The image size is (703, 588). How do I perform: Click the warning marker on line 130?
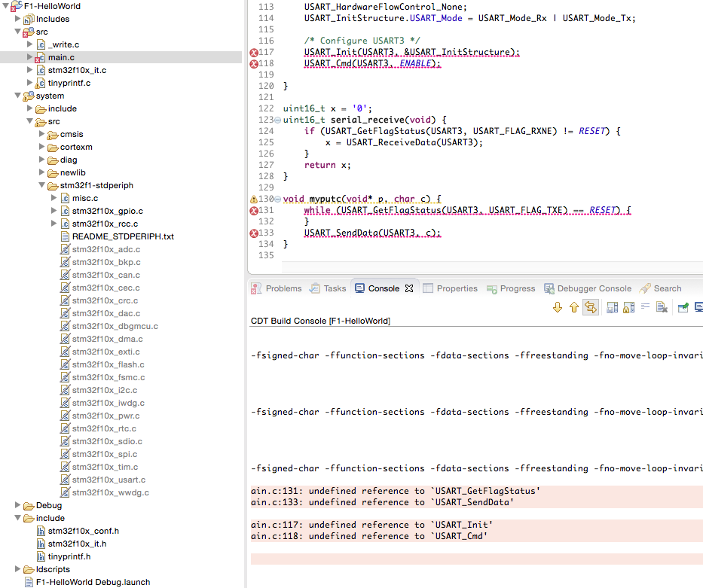click(x=254, y=199)
